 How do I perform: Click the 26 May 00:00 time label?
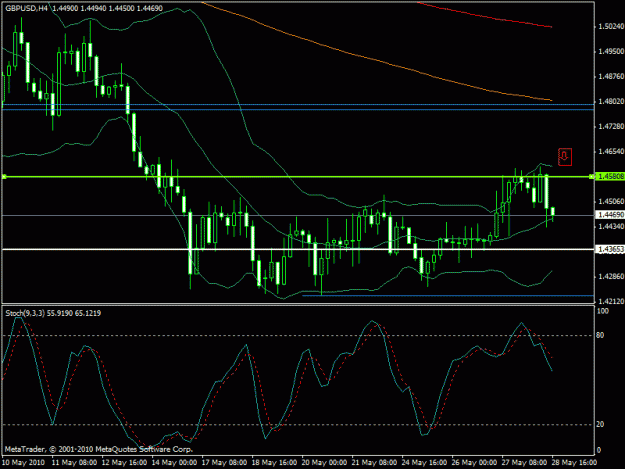click(x=475, y=463)
